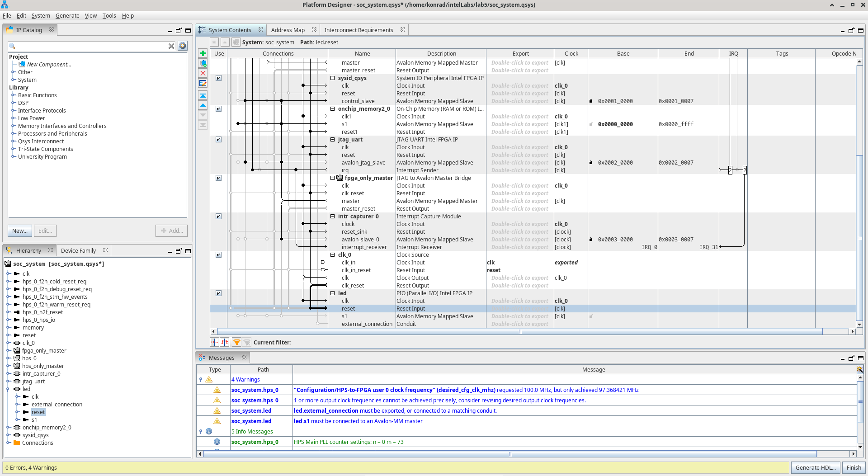868x476 pixels.
Task: Collapse the onchip_memory2_0 component row
Action: click(333, 109)
